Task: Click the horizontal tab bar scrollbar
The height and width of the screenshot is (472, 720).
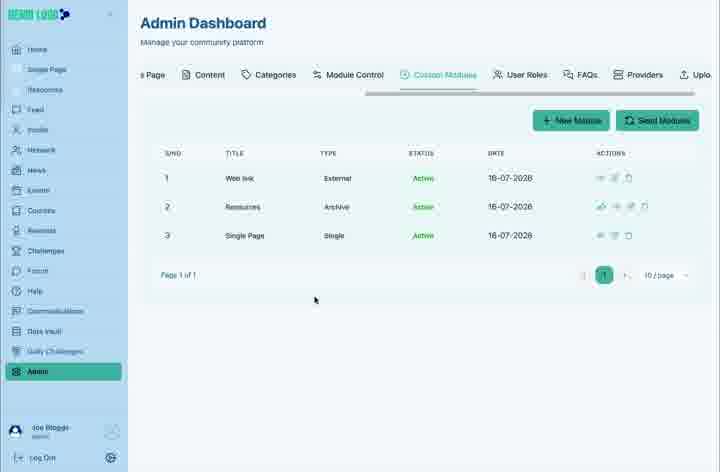Action: click(530, 94)
